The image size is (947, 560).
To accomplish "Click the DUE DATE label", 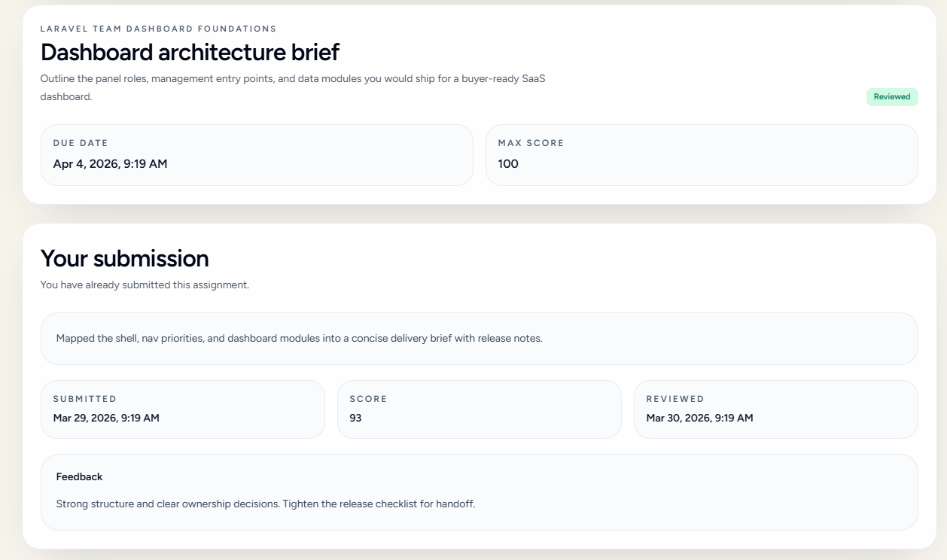I will (81, 143).
